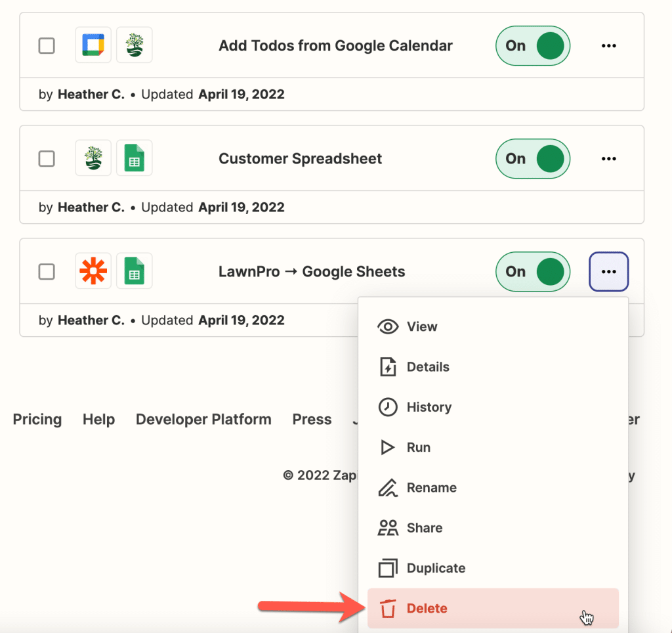Turn off the Add Todos from Google Calendar Zap
672x633 pixels.
(x=533, y=45)
